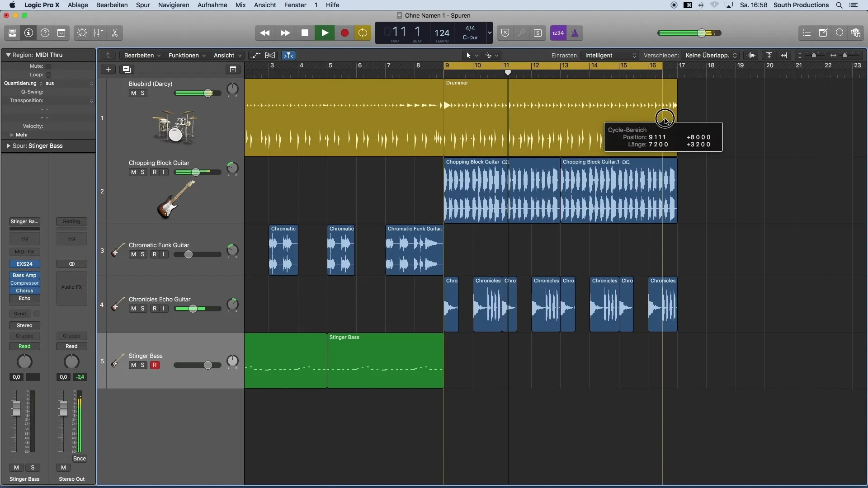Expand the Mehr disclosure triangle
This screenshot has width=868, height=488.
(12, 135)
